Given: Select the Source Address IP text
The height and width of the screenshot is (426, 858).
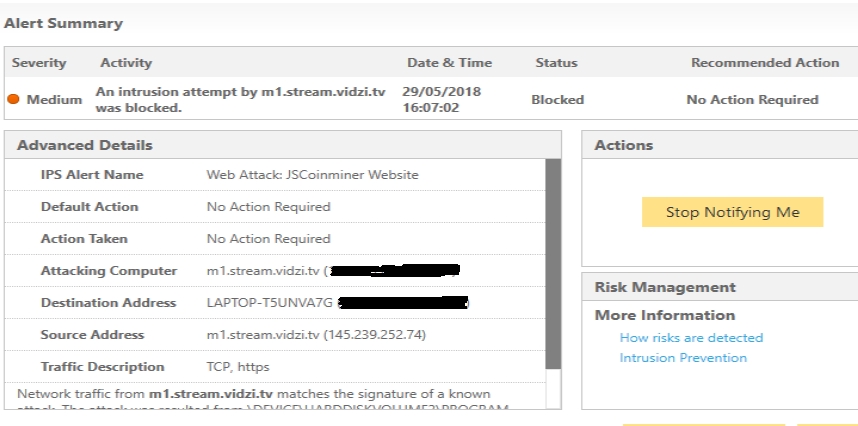Looking at the screenshot, I should point(375,335).
